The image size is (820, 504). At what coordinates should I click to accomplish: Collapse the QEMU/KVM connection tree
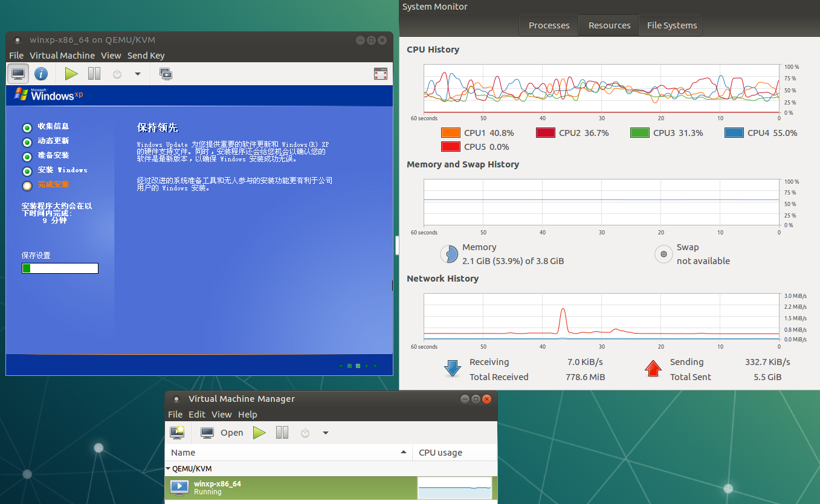pyautogui.click(x=168, y=468)
